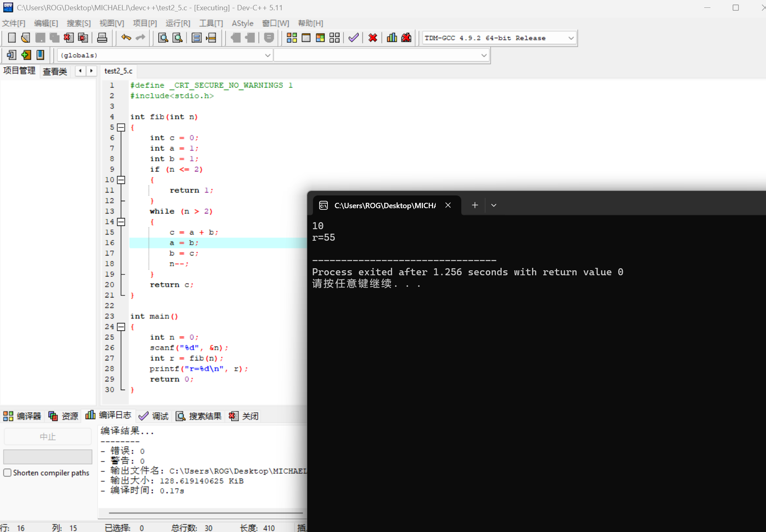Viewport: 766px width, 532px height.
Task: Open the 帮助[H] menu
Action: click(x=311, y=23)
